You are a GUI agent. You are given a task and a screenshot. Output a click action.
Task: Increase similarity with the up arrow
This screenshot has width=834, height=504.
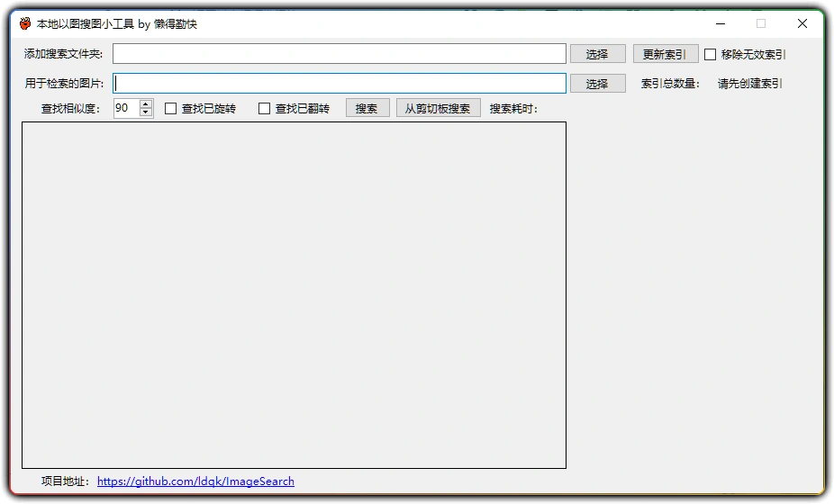pyautogui.click(x=146, y=103)
